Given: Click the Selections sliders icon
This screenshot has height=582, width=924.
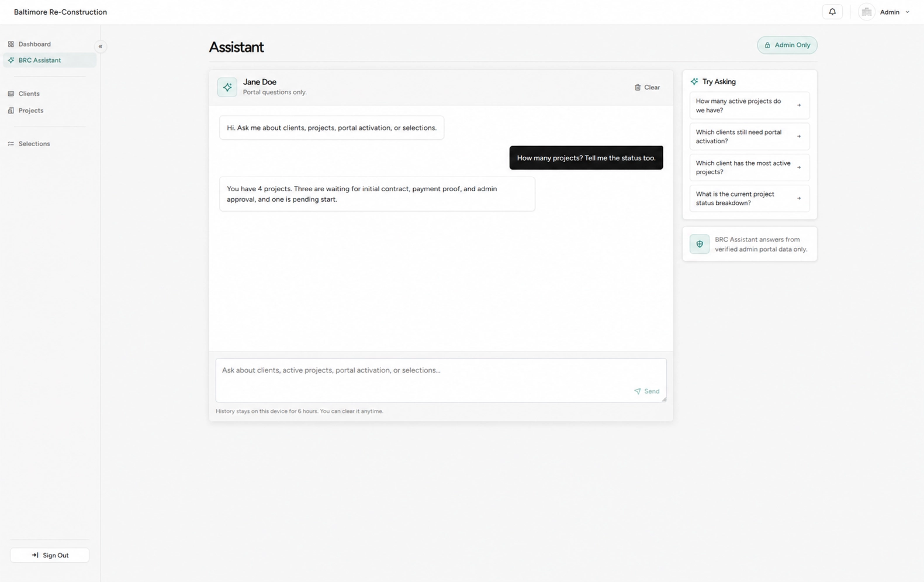Looking at the screenshot, I should pyautogui.click(x=11, y=144).
